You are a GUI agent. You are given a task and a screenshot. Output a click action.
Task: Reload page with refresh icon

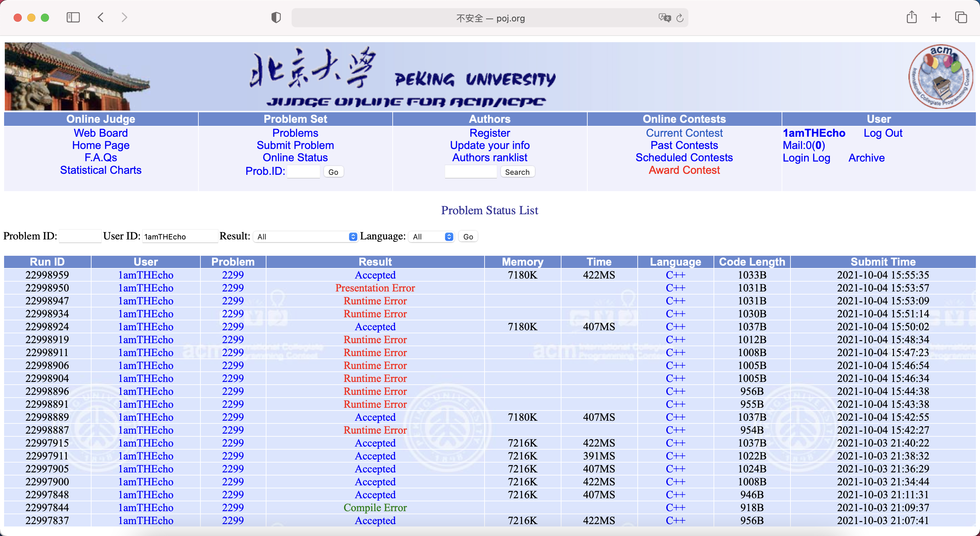click(x=680, y=18)
